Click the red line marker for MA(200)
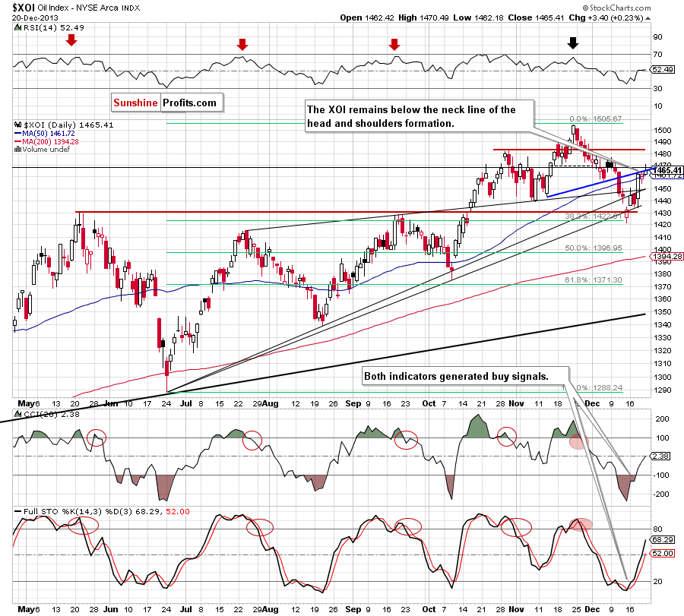Screen dimensions: 684x616 (18, 142)
